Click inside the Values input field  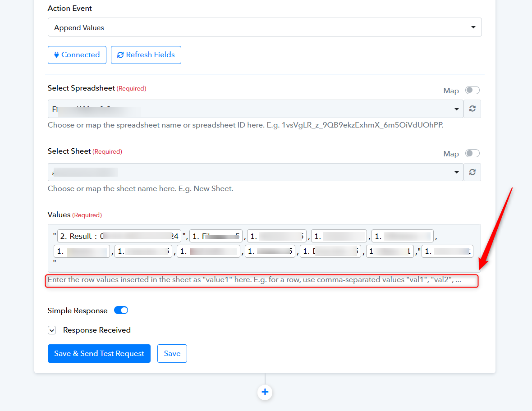(x=264, y=248)
